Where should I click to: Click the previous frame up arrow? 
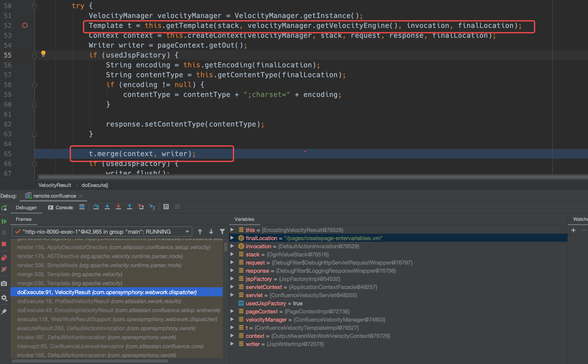coord(200,232)
